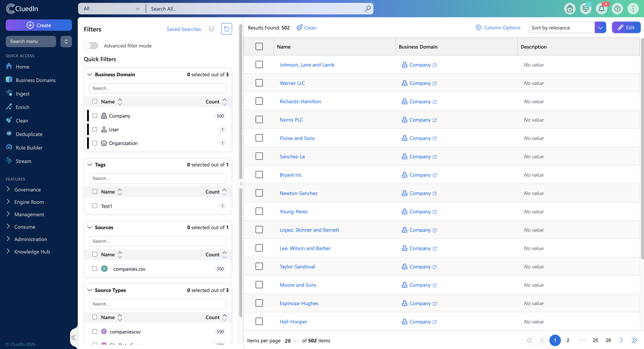This screenshot has height=349, width=644.
Task: Go to next page arrow icon
Action: point(621,340)
